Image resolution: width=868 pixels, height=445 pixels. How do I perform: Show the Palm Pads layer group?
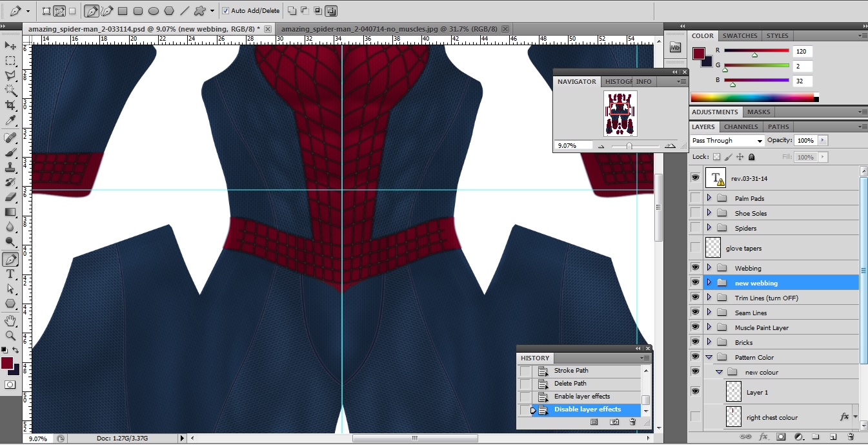(x=695, y=198)
